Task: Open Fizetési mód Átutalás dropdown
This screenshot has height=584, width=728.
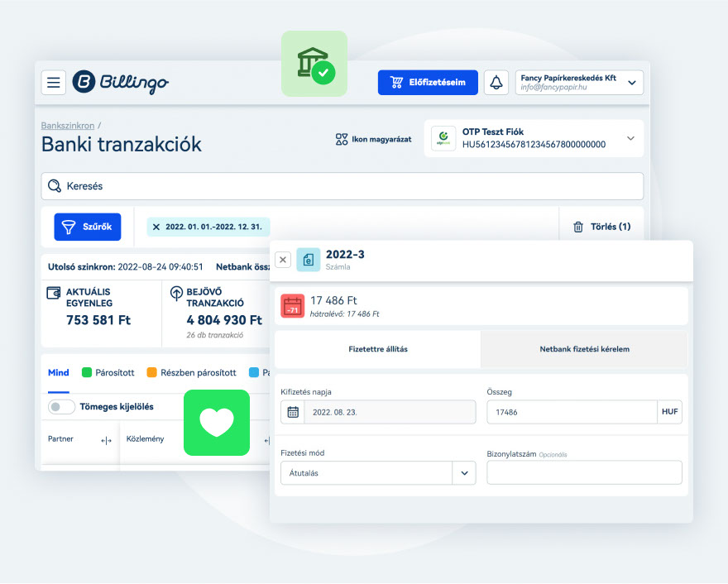Action: point(464,473)
